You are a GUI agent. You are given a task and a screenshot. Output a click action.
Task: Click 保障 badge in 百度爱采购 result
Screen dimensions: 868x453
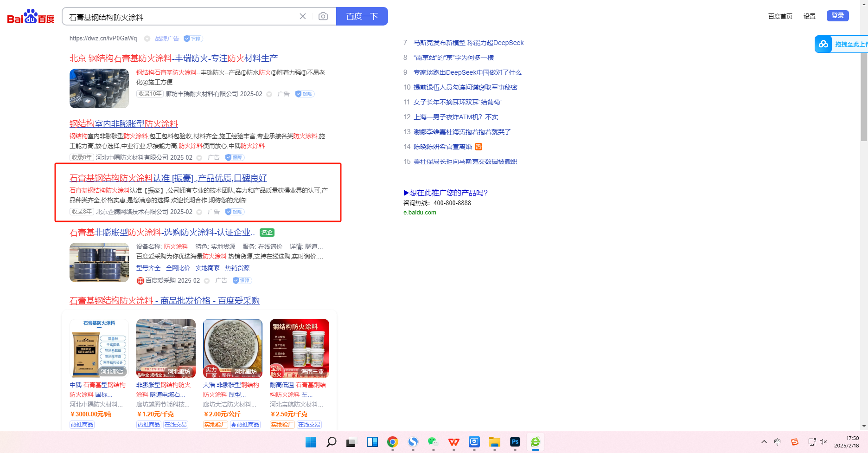point(242,280)
